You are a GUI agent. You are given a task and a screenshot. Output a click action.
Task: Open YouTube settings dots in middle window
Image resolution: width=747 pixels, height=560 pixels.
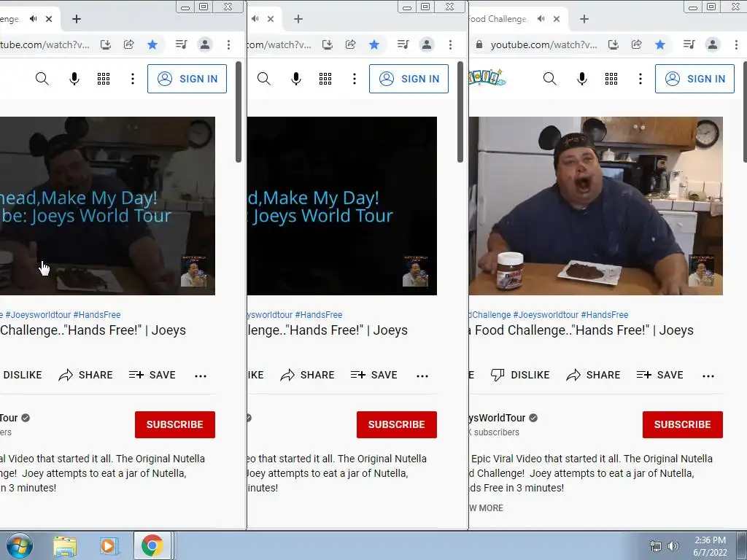[355, 79]
